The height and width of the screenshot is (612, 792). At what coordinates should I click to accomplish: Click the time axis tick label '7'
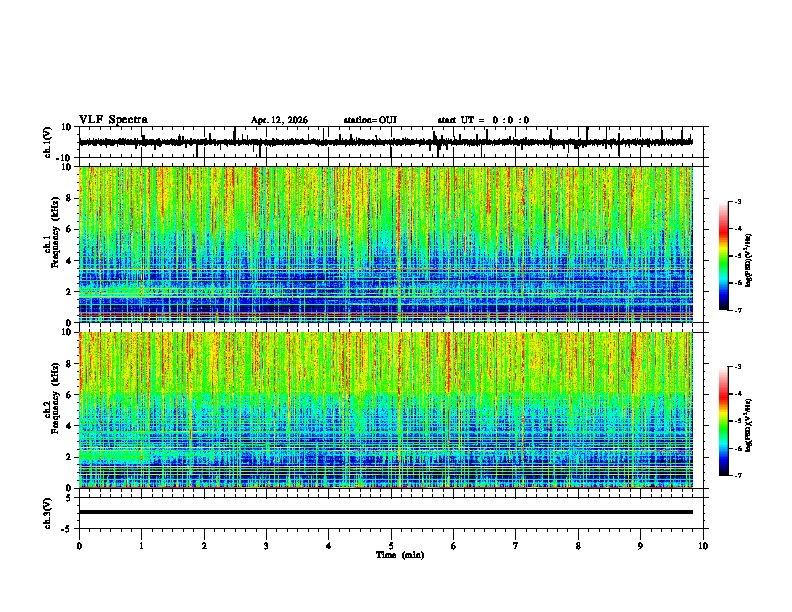click(516, 546)
